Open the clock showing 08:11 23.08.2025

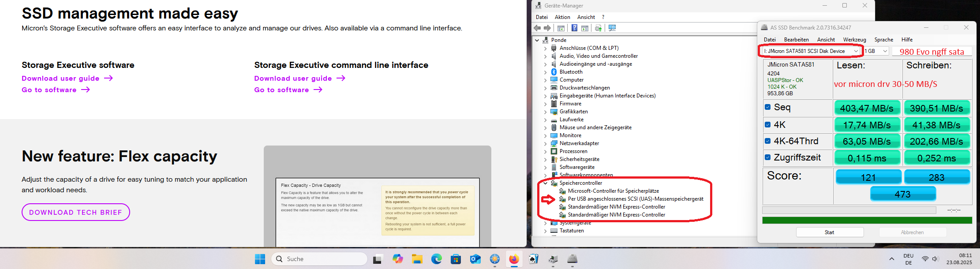tap(959, 259)
